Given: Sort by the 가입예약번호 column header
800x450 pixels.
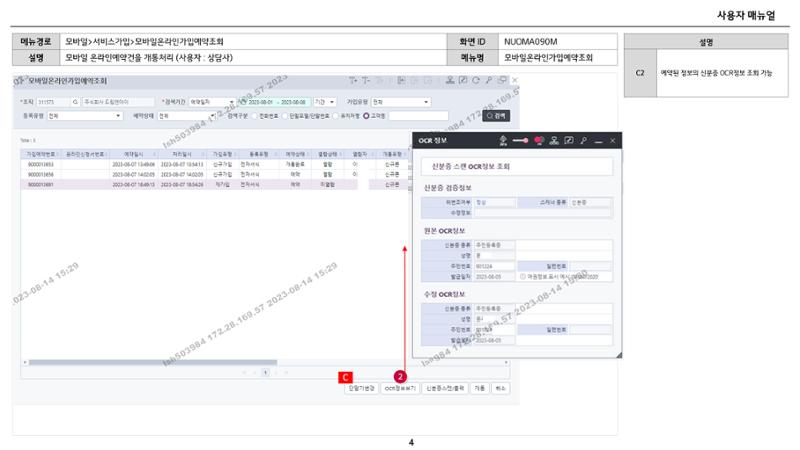Looking at the screenshot, I should 41,154.
